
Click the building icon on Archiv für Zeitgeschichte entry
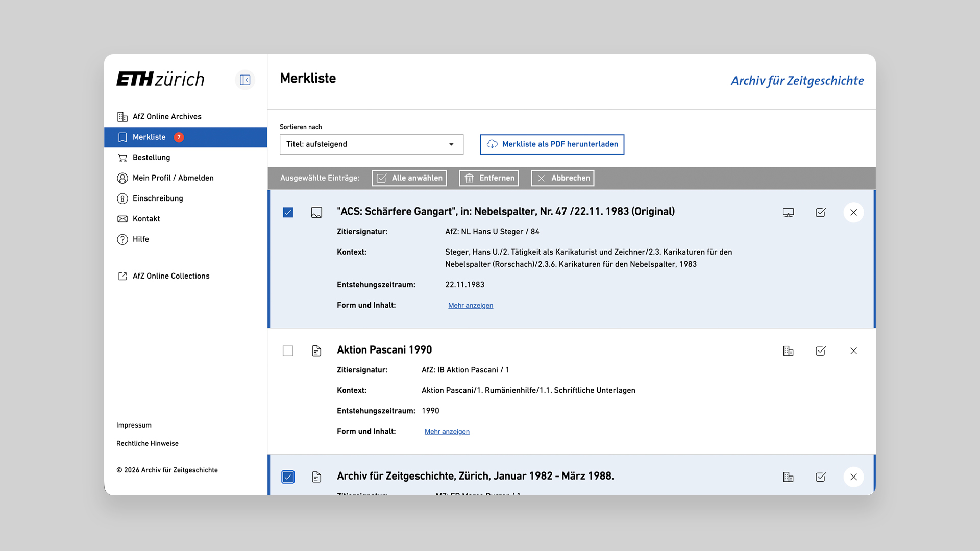pos(788,477)
